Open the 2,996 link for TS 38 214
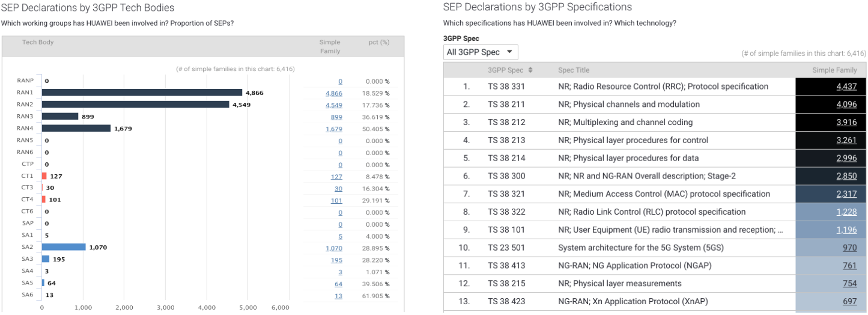The image size is (868, 315). tap(847, 159)
